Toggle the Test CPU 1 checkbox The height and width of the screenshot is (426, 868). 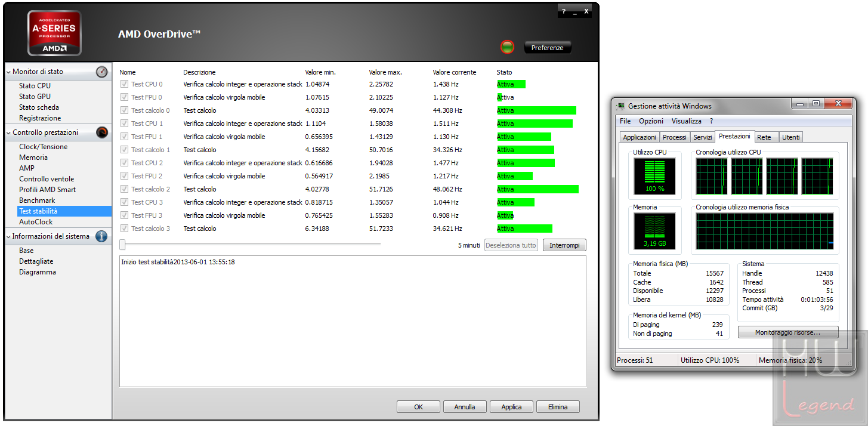point(124,124)
